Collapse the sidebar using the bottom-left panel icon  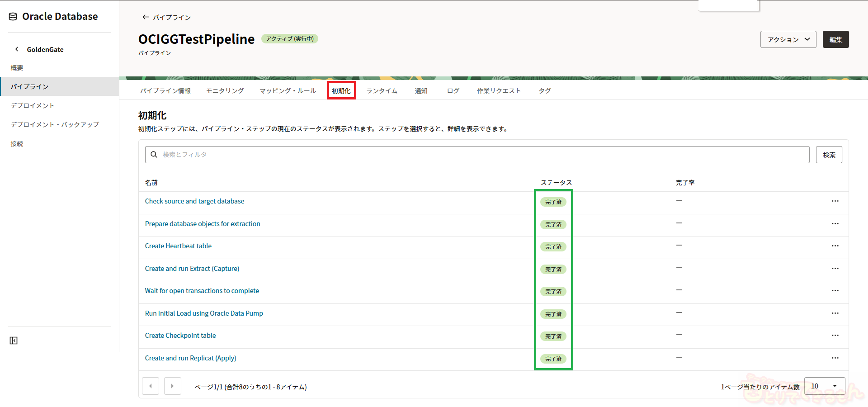pyautogui.click(x=14, y=341)
